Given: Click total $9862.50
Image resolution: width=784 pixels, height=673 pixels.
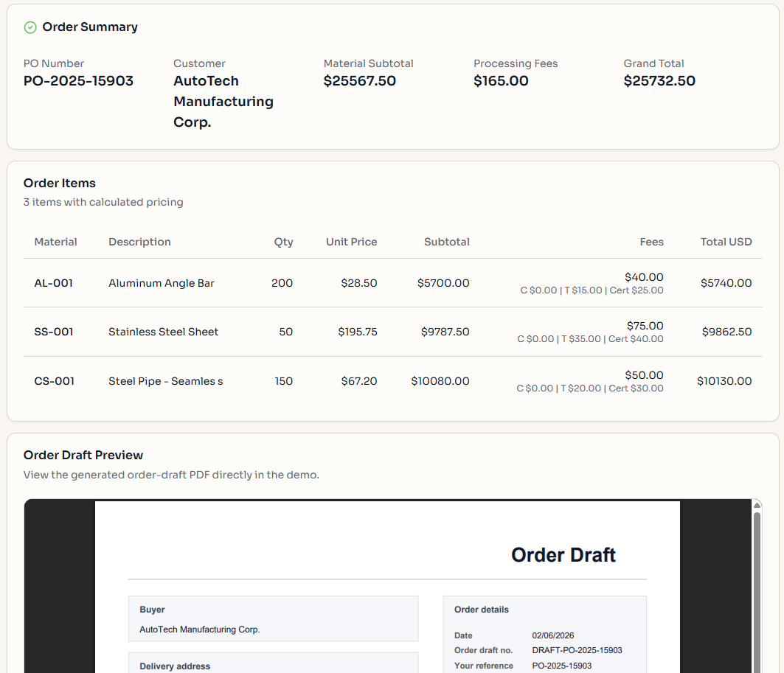Looking at the screenshot, I should (727, 332).
